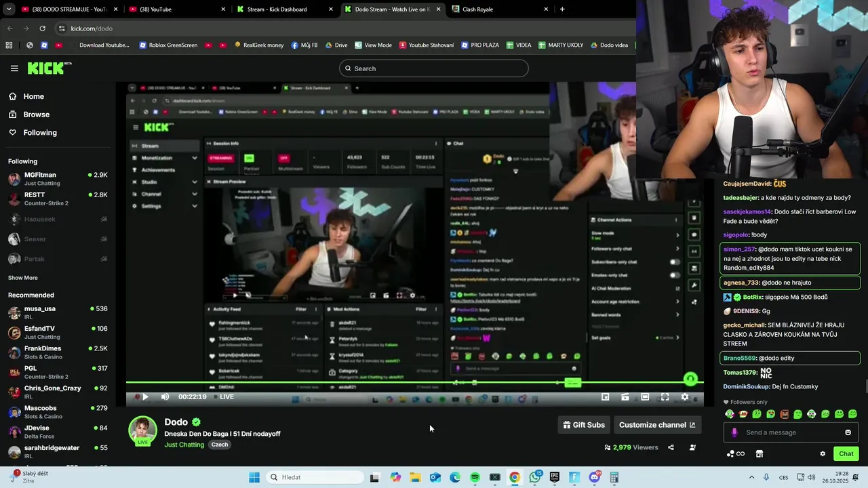This screenshot has width=868, height=488.
Task: Open Browse in Kick sidebar
Action: click(30, 115)
